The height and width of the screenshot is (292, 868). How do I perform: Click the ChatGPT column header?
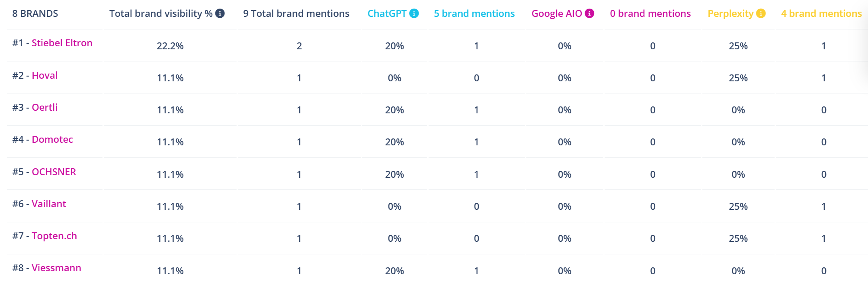coord(387,13)
